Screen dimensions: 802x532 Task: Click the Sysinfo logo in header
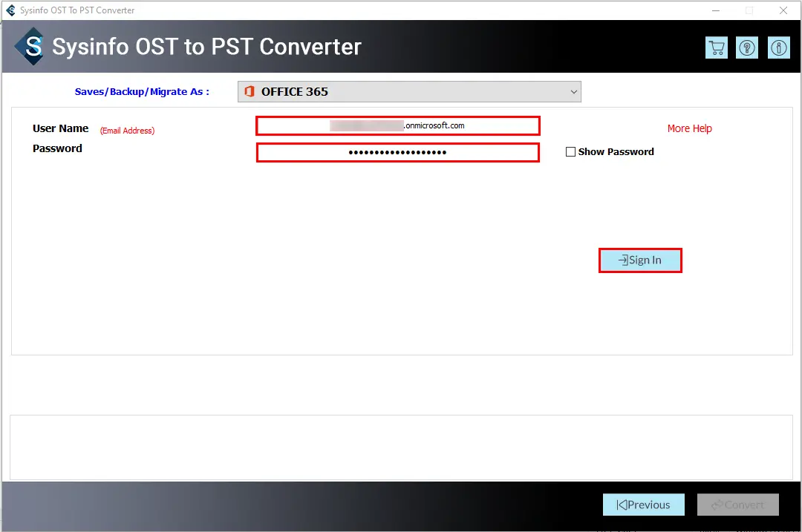coord(30,46)
